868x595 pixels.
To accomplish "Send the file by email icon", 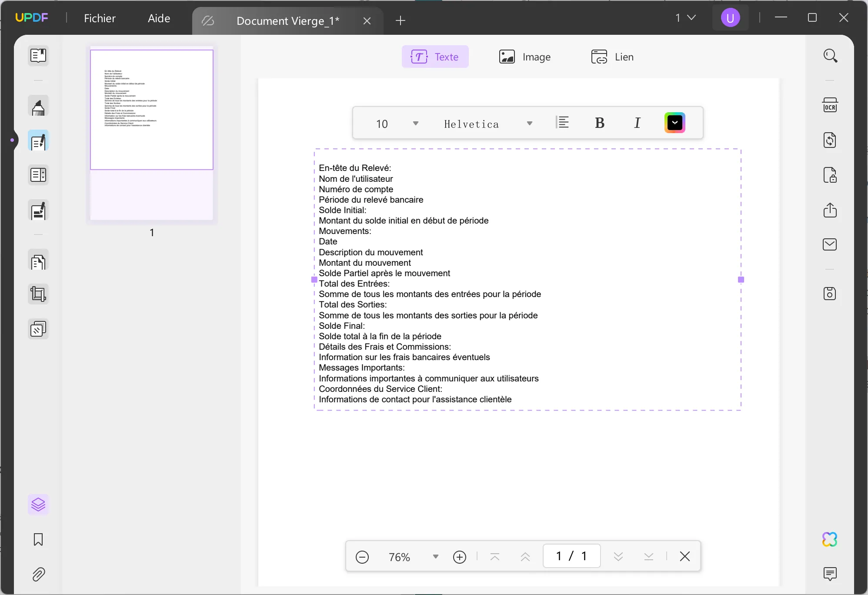I will point(830,244).
